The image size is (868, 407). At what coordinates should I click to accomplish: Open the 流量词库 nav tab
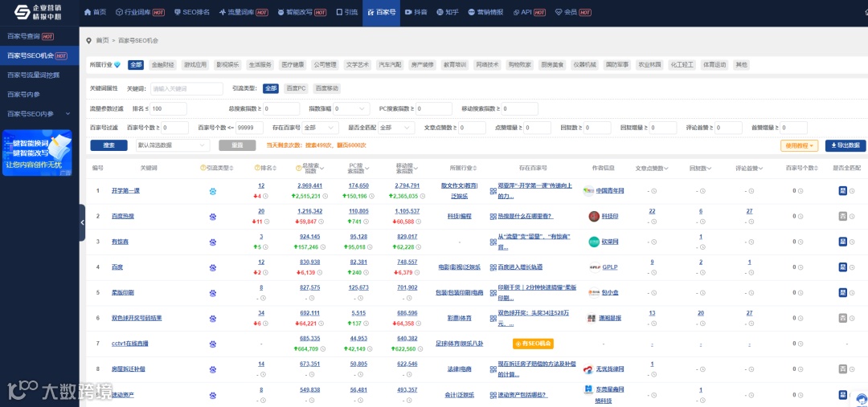point(243,12)
